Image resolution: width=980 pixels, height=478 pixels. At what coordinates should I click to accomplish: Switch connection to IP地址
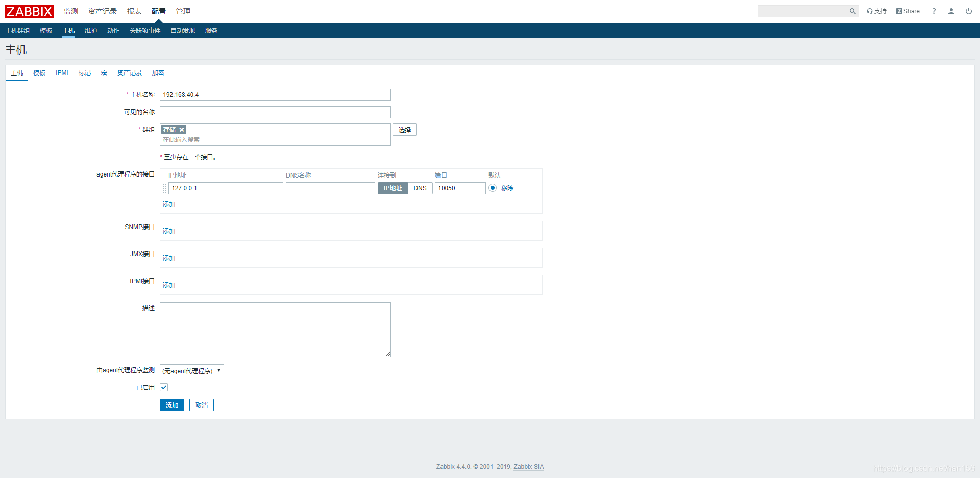pos(393,188)
